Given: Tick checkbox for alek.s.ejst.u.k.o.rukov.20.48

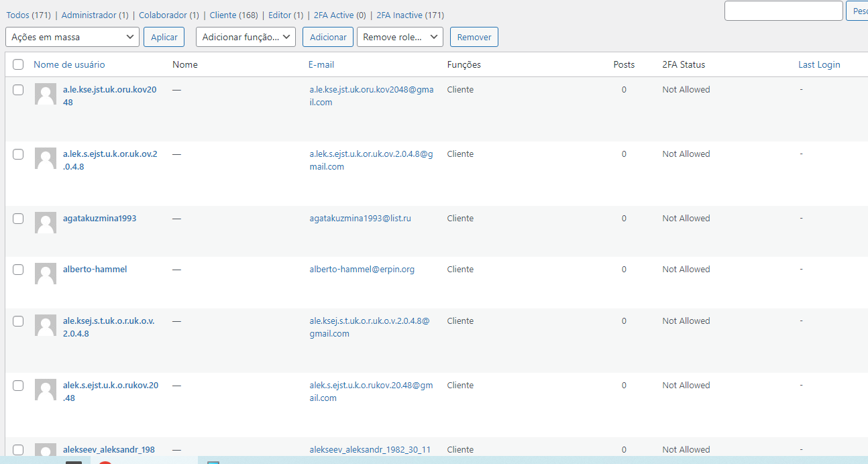Looking at the screenshot, I should (18, 386).
